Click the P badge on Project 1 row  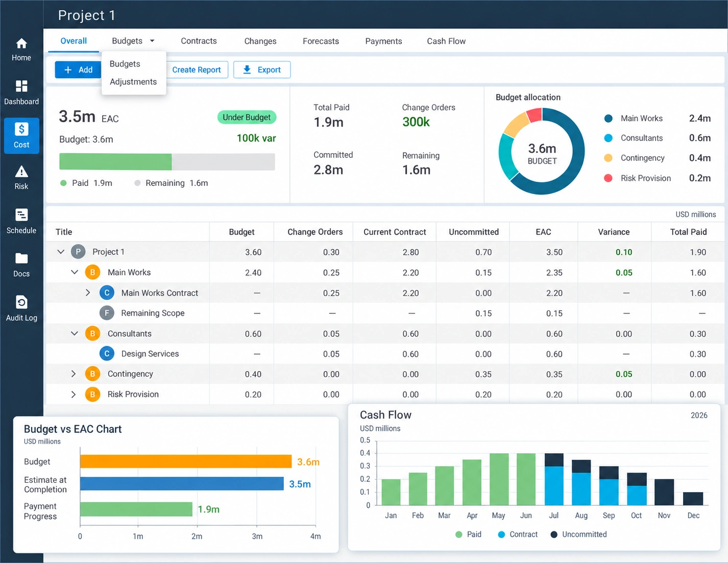click(x=78, y=252)
